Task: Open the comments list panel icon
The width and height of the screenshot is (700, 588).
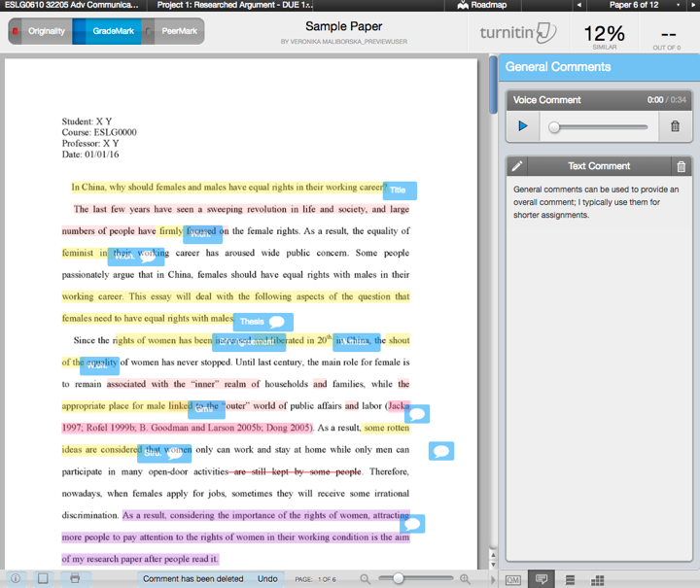Action: pos(570,580)
